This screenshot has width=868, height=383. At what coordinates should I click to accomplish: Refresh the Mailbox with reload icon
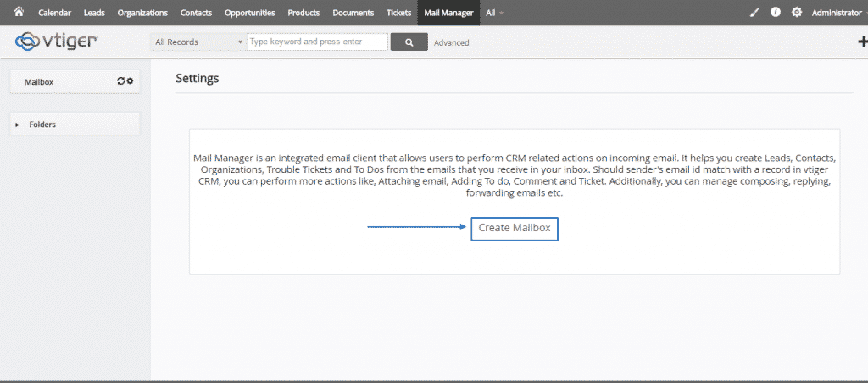point(120,81)
